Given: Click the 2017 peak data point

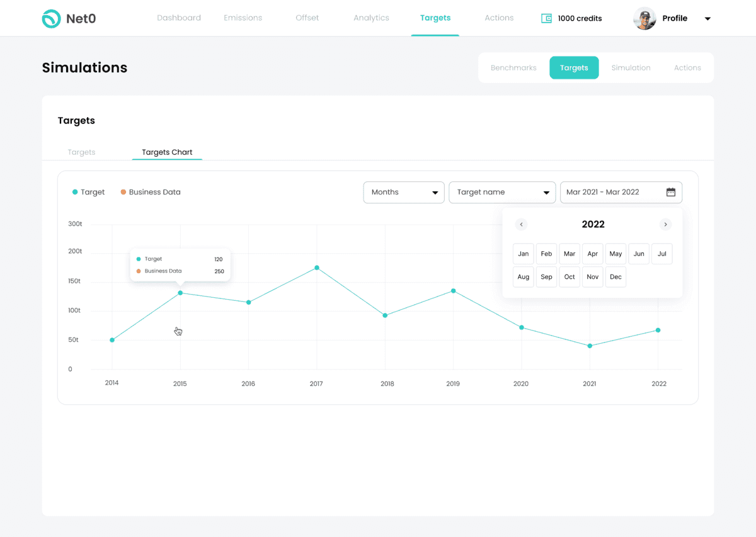Looking at the screenshot, I should pos(317,268).
